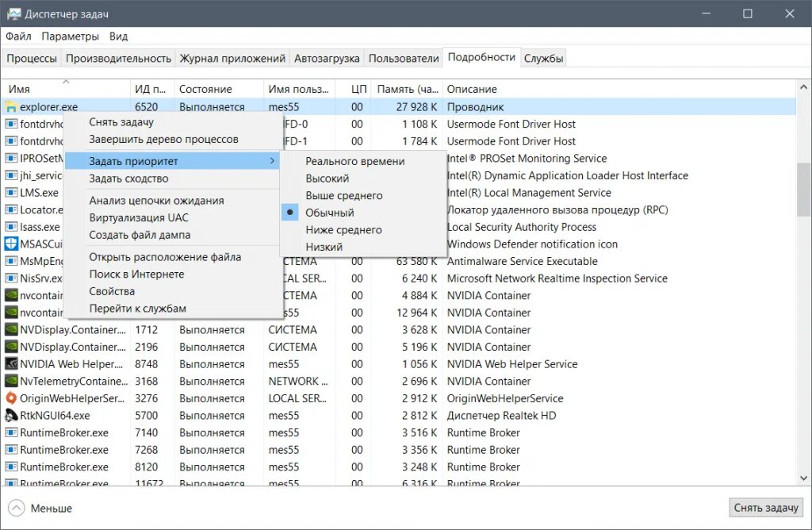Click the RtkNGUI64.exe Realtek icon
The height and width of the screenshot is (530, 812).
[11, 416]
